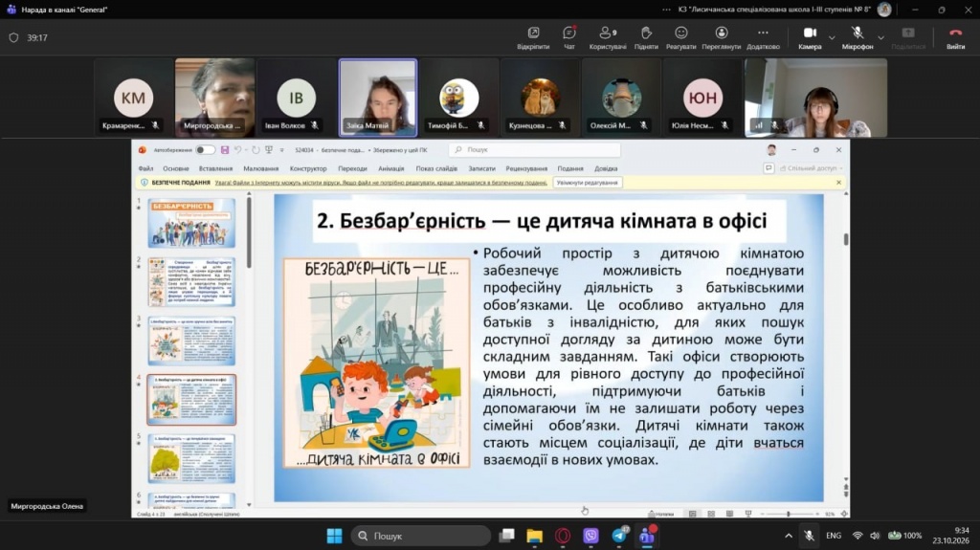Select slide 5 thumbnail in the panel
This screenshot has width=980, height=550.
(191, 458)
